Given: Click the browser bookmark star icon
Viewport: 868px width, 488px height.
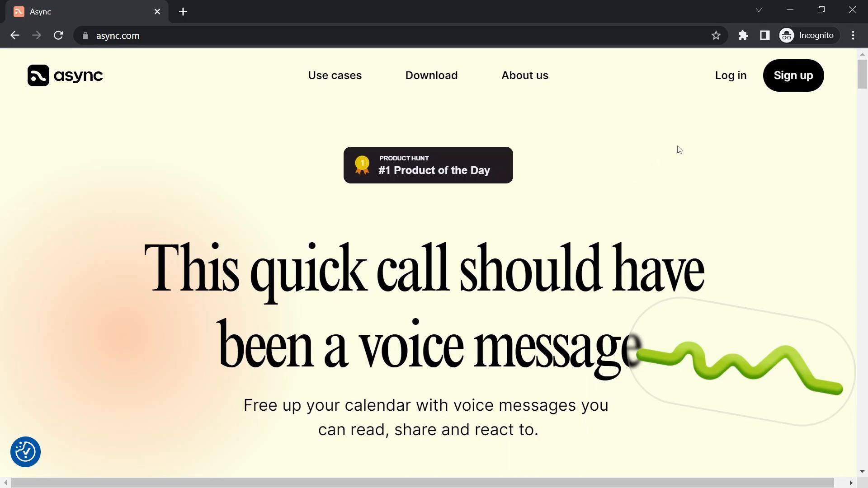Looking at the screenshot, I should tap(716, 35).
